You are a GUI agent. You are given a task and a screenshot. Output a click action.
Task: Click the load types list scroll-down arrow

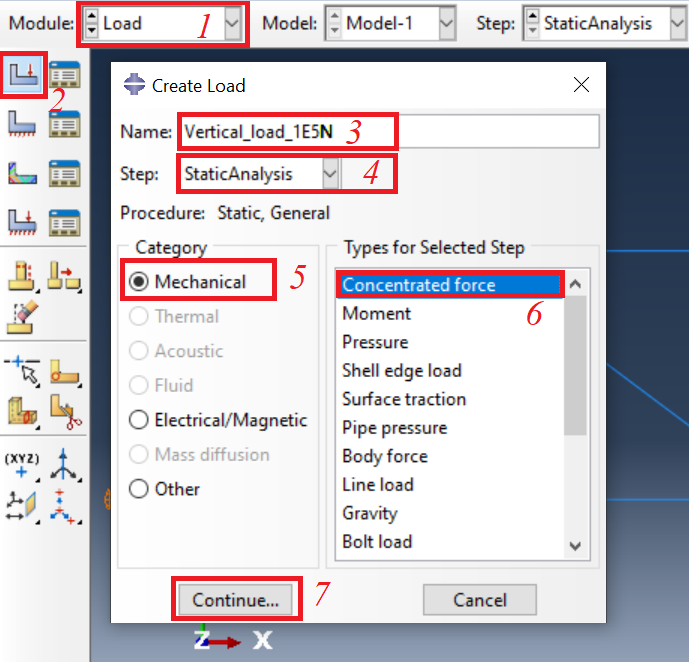coord(575,546)
